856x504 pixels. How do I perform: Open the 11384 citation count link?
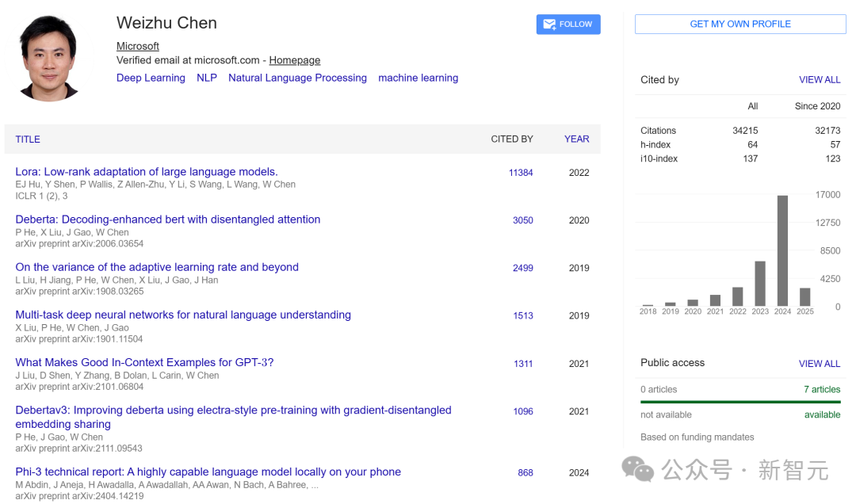pyautogui.click(x=521, y=173)
